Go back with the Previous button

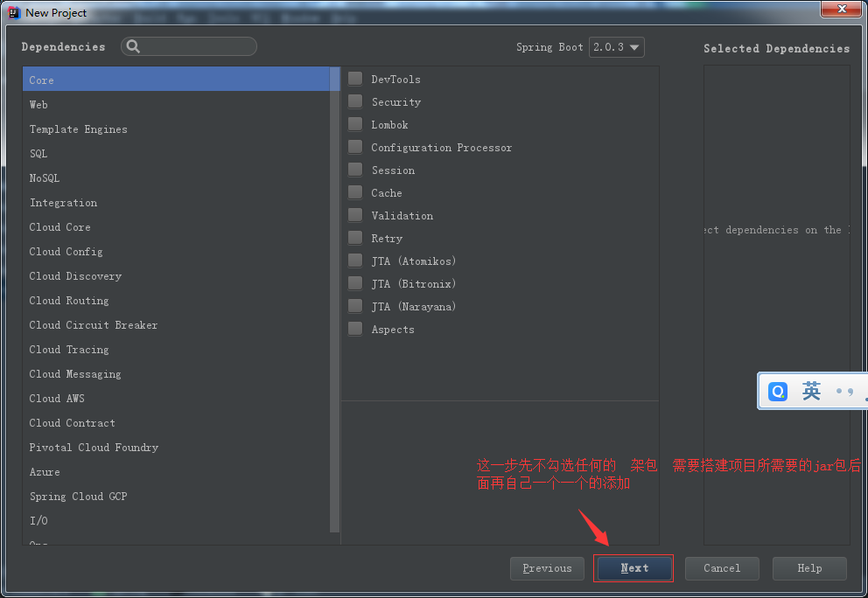(547, 568)
